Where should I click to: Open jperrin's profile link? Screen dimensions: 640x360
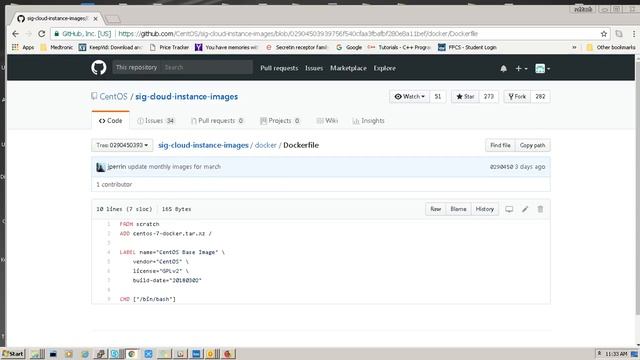click(x=117, y=167)
